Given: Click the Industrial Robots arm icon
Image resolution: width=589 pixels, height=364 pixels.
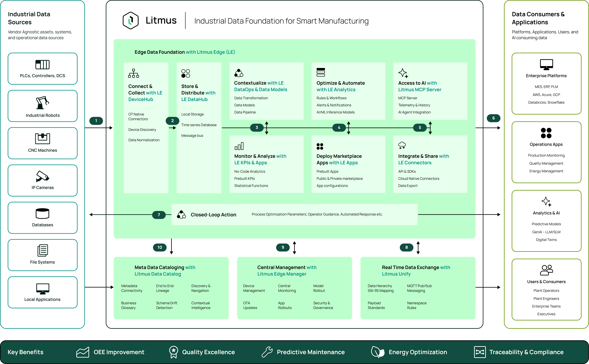Looking at the screenshot, I should 42,103.
